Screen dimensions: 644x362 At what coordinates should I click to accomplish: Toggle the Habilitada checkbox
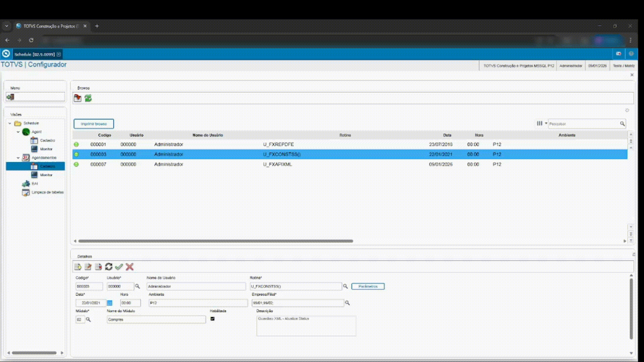(x=212, y=319)
